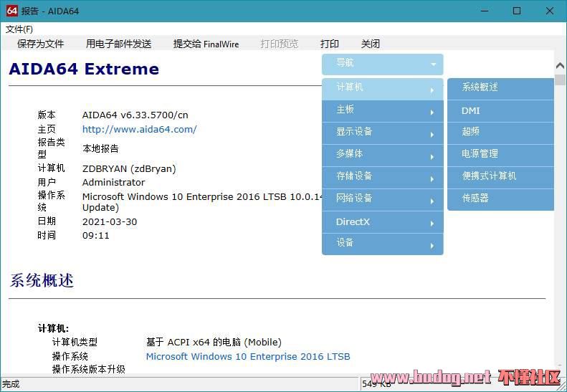Image resolution: width=567 pixels, height=392 pixels.
Task: Click the 打印 toolbar button
Action: 330,44
